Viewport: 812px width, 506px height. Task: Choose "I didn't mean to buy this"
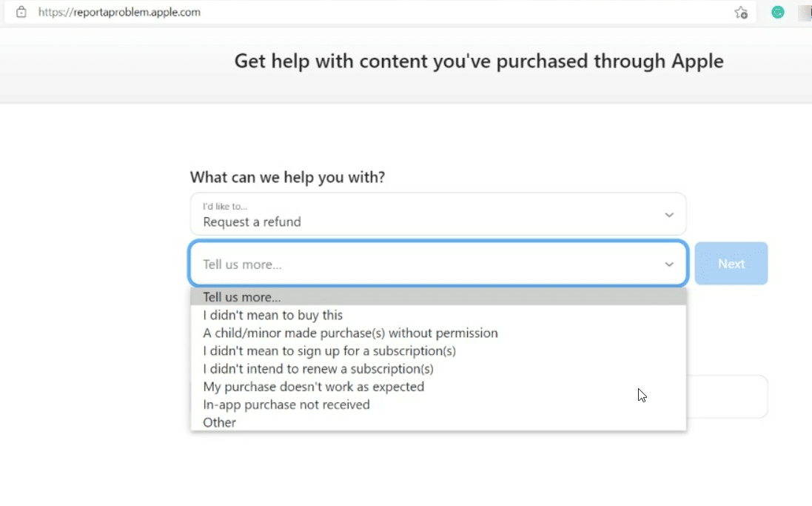tap(273, 315)
